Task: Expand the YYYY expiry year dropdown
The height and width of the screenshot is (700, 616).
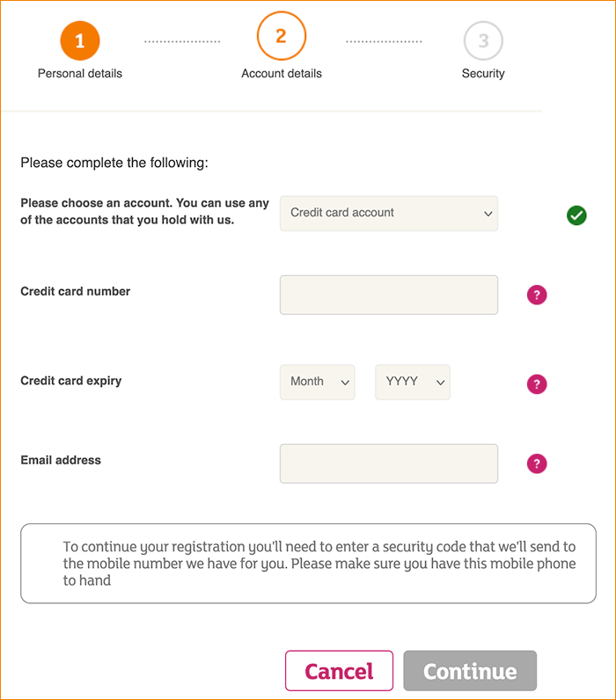Action: (x=413, y=383)
